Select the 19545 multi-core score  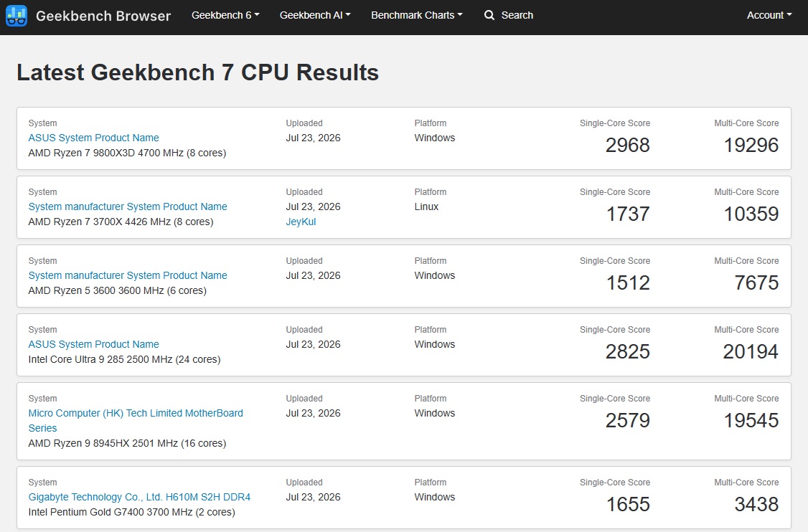pos(751,420)
